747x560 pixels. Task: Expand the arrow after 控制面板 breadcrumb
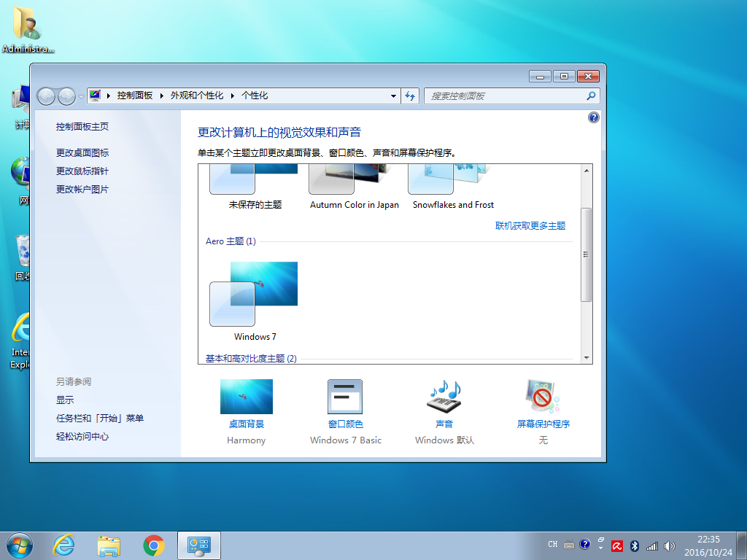point(161,96)
